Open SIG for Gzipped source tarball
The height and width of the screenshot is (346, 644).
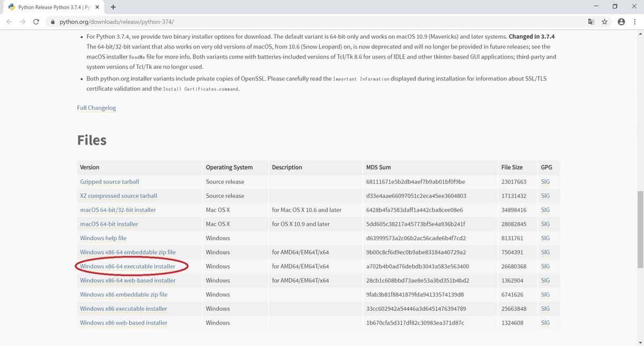tap(545, 182)
